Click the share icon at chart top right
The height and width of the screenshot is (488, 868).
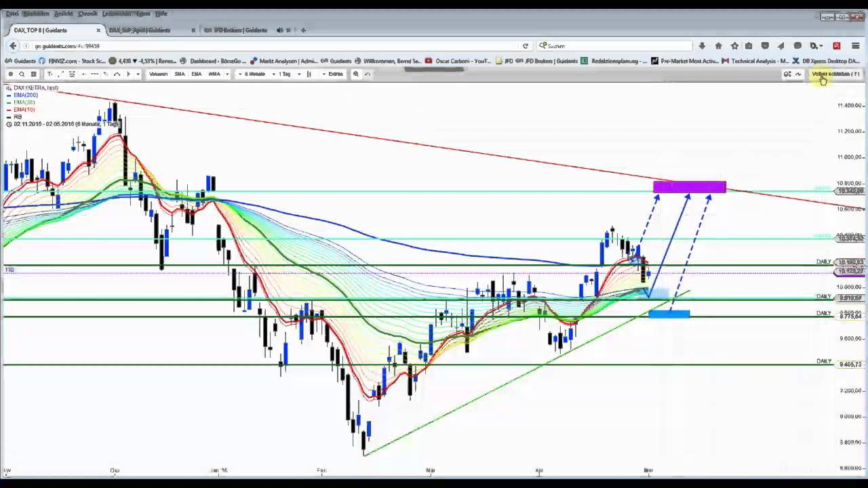(x=787, y=74)
